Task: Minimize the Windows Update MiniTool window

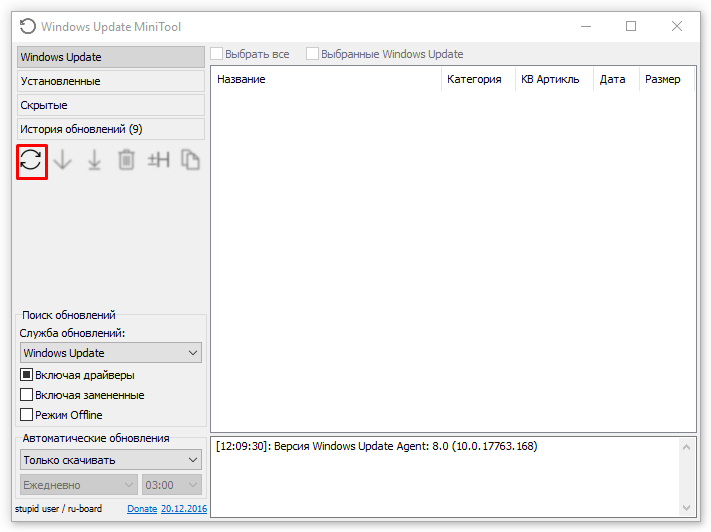Action: pyautogui.click(x=586, y=26)
